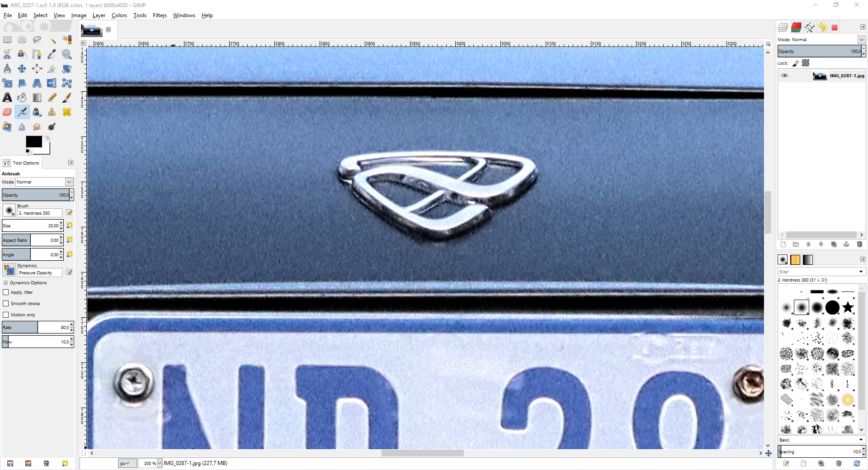Select the Blend gradient tool
This screenshot has height=470, width=868.
coord(37,98)
